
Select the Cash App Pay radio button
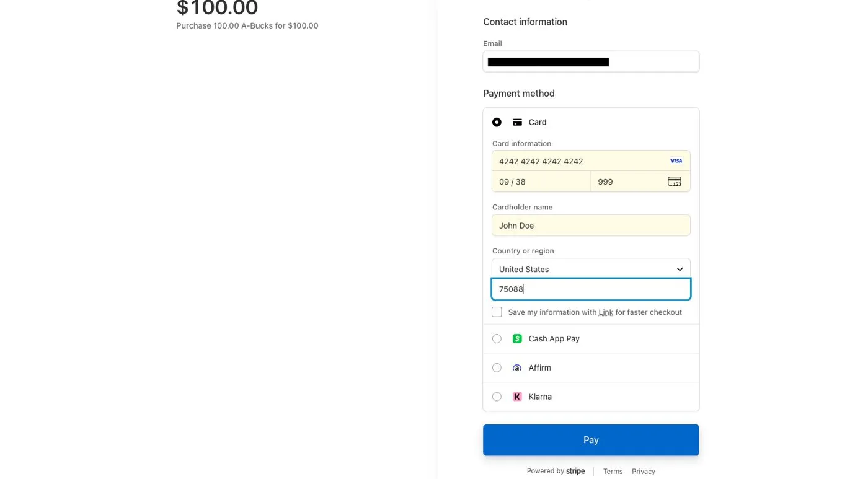pyautogui.click(x=497, y=339)
